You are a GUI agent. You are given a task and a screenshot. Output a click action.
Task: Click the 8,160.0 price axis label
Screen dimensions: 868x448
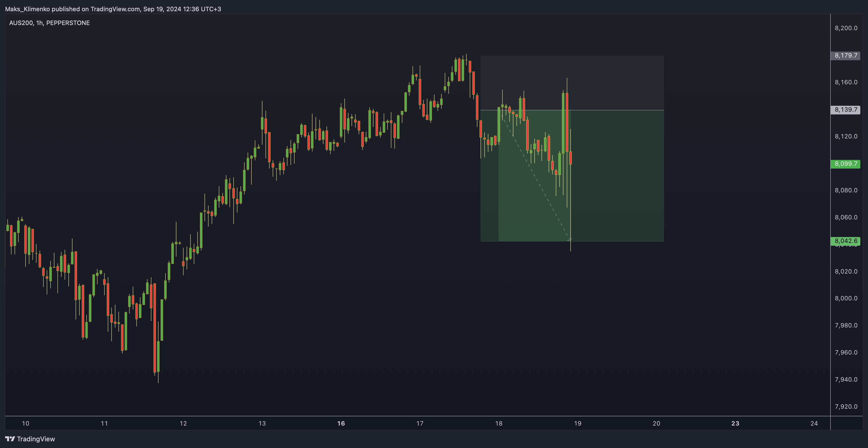(x=846, y=82)
